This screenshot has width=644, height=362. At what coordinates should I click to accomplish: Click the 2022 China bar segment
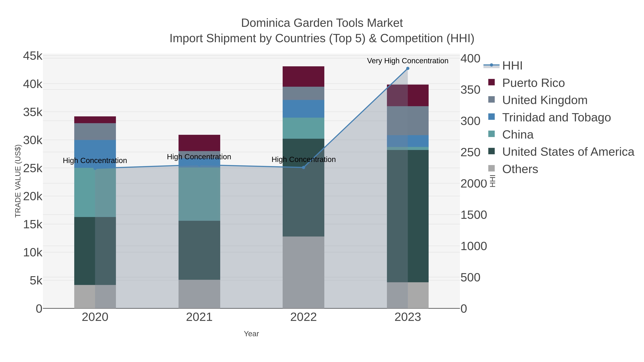point(304,128)
